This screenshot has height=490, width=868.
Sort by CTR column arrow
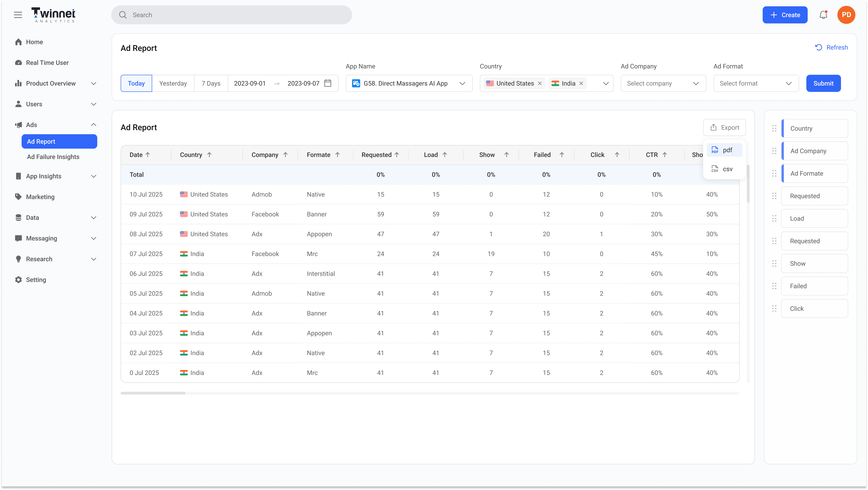pos(665,155)
